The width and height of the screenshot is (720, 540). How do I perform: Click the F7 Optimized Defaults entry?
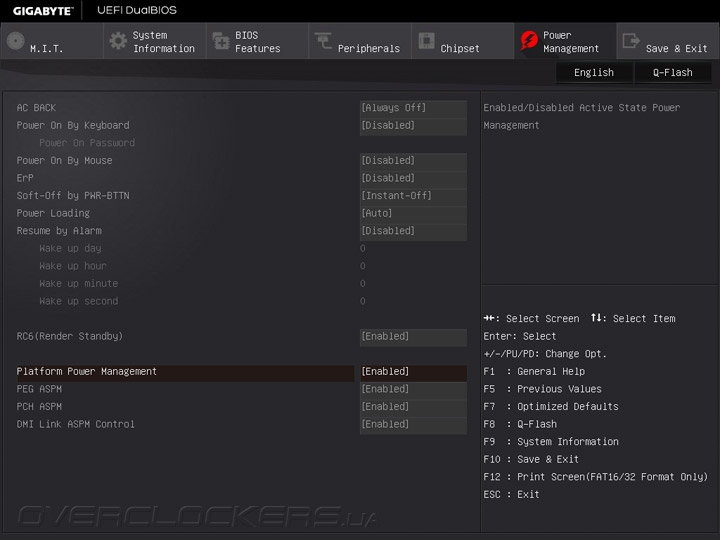coord(551,407)
